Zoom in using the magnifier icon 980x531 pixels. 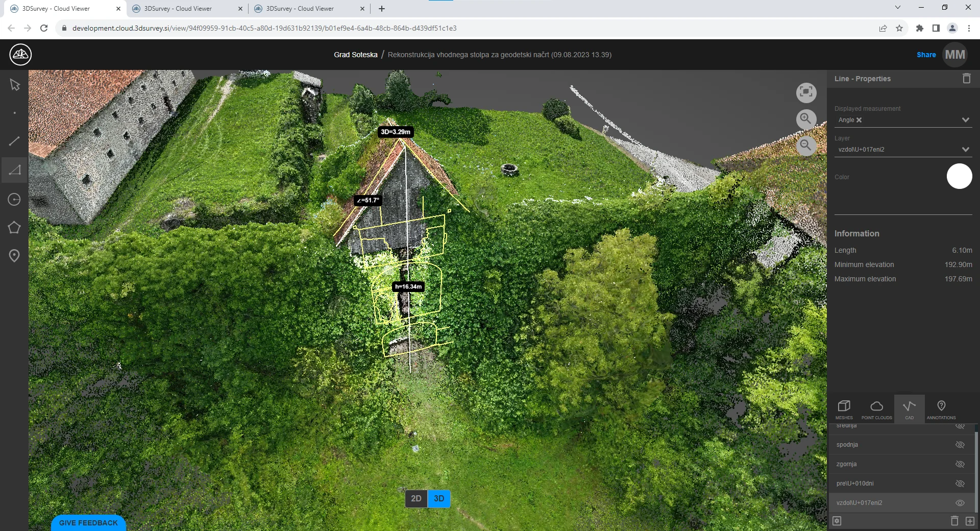click(x=805, y=119)
